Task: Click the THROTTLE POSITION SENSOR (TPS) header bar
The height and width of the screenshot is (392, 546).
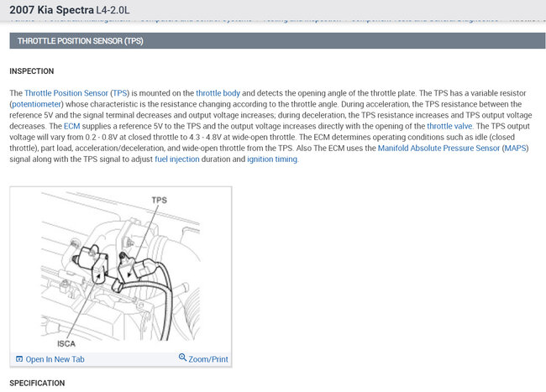Action: pos(277,41)
